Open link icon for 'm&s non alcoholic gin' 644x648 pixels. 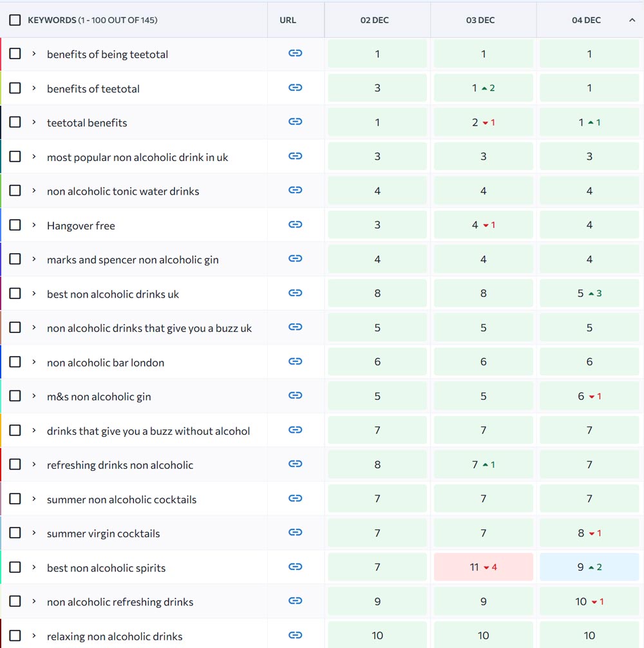[296, 395]
